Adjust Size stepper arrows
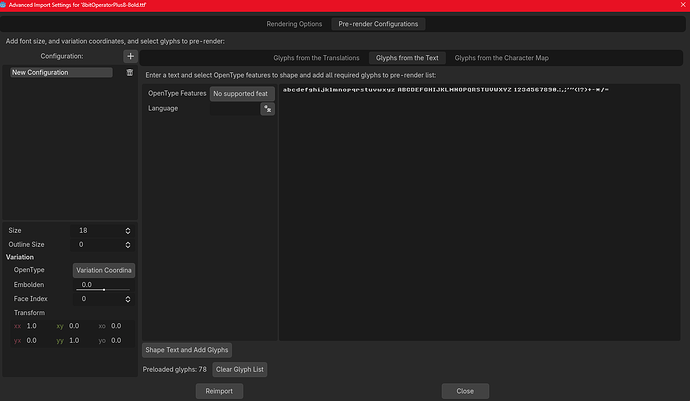690x401 pixels. [128, 231]
